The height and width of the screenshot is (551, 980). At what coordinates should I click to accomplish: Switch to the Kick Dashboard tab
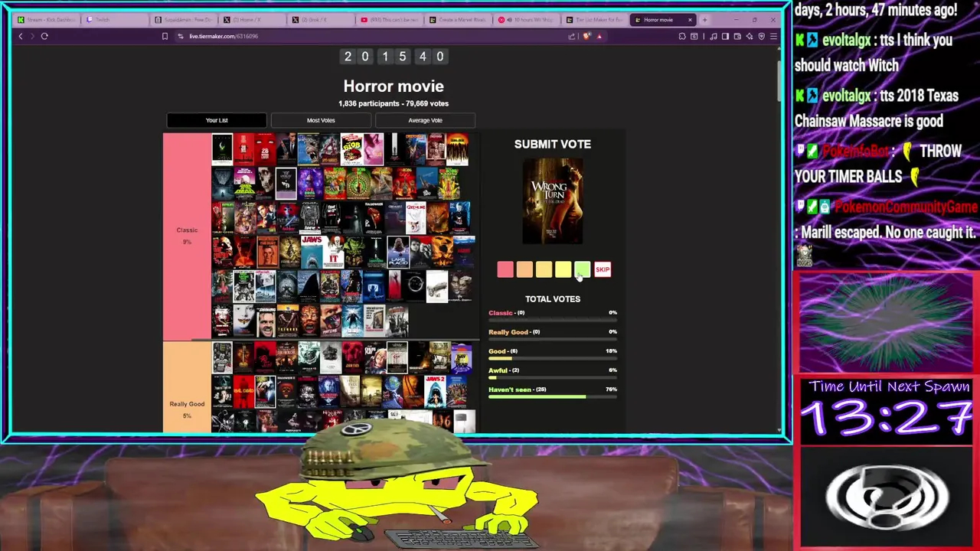pos(47,20)
